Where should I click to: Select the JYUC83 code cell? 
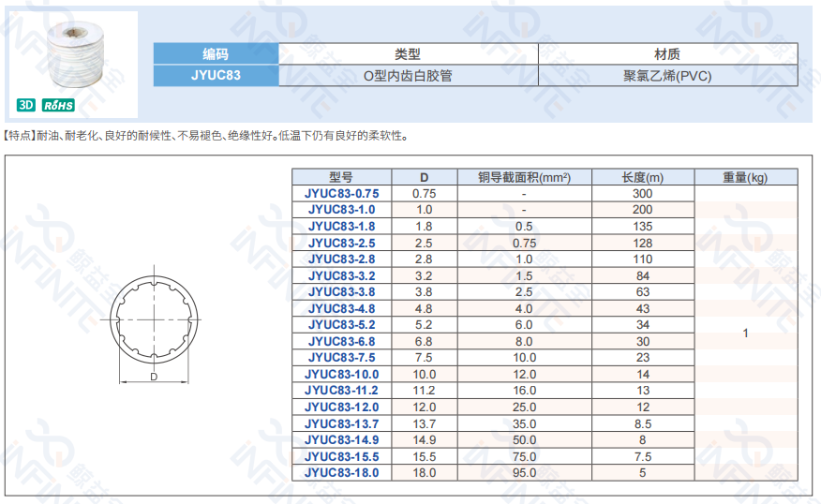(216, 76)
